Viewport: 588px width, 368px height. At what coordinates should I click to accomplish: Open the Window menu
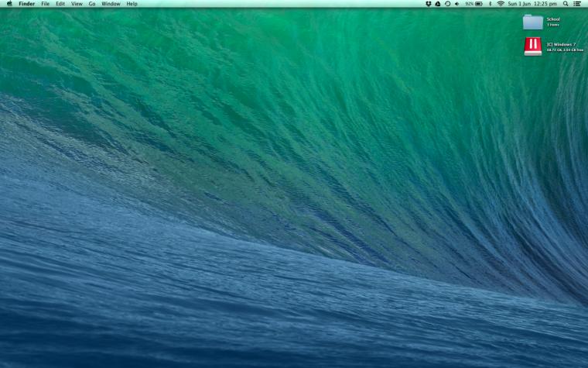(x=111, y=4)
